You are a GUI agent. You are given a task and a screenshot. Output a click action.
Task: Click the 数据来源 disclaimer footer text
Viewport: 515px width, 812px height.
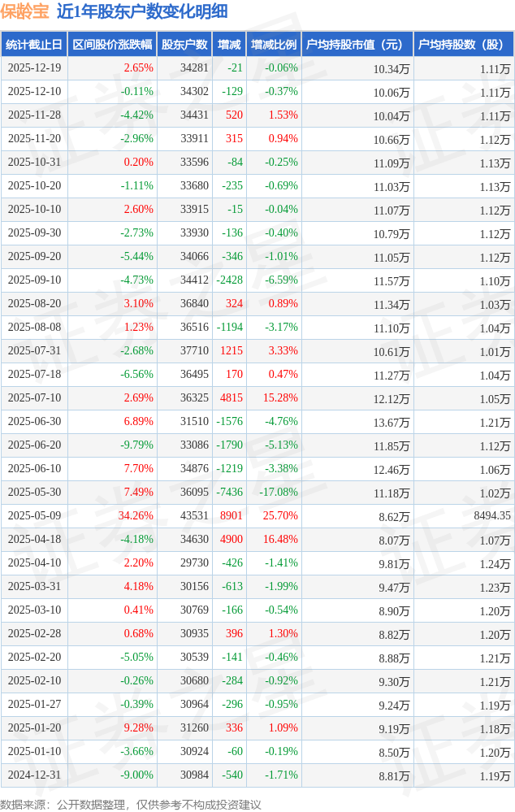coord(131,804)
